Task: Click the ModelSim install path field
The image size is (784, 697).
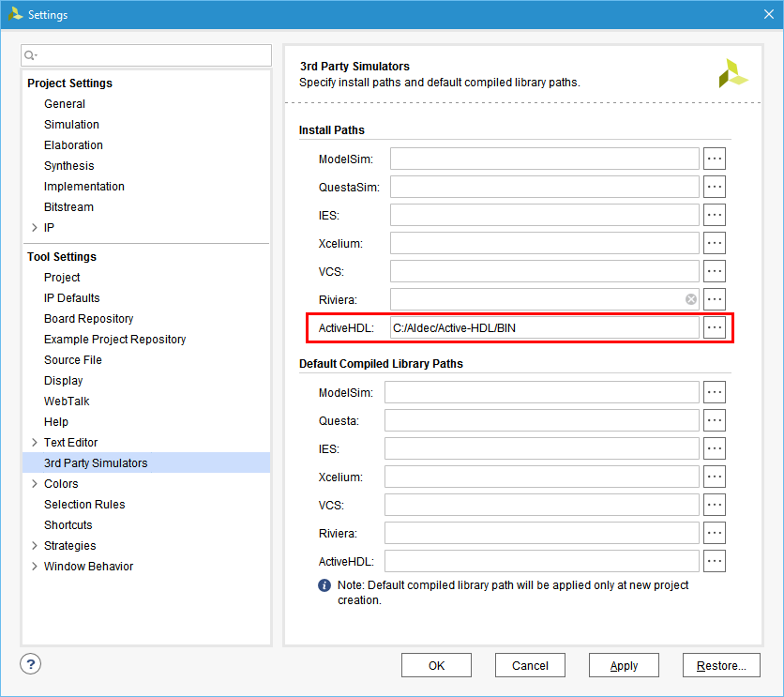Action: click(x=545, y=159)
